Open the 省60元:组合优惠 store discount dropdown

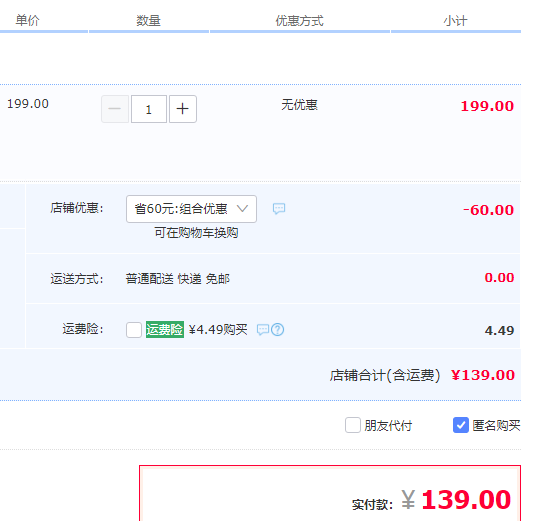tap(191, 209)
